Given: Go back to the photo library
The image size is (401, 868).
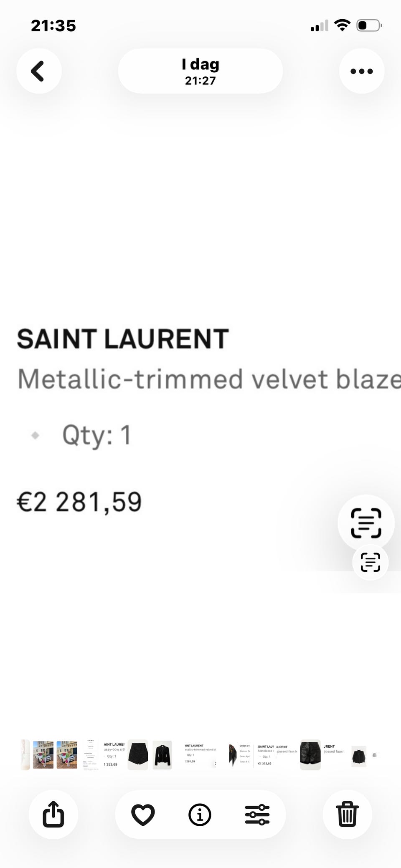Looking at the screenshot, I should tap(39, 71).
